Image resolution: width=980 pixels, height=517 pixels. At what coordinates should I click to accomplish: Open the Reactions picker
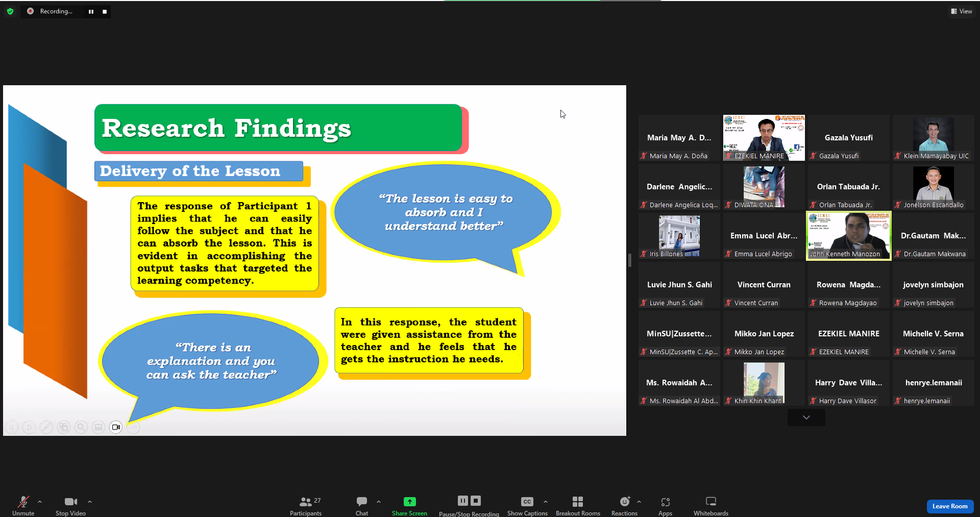coord(624,505)
